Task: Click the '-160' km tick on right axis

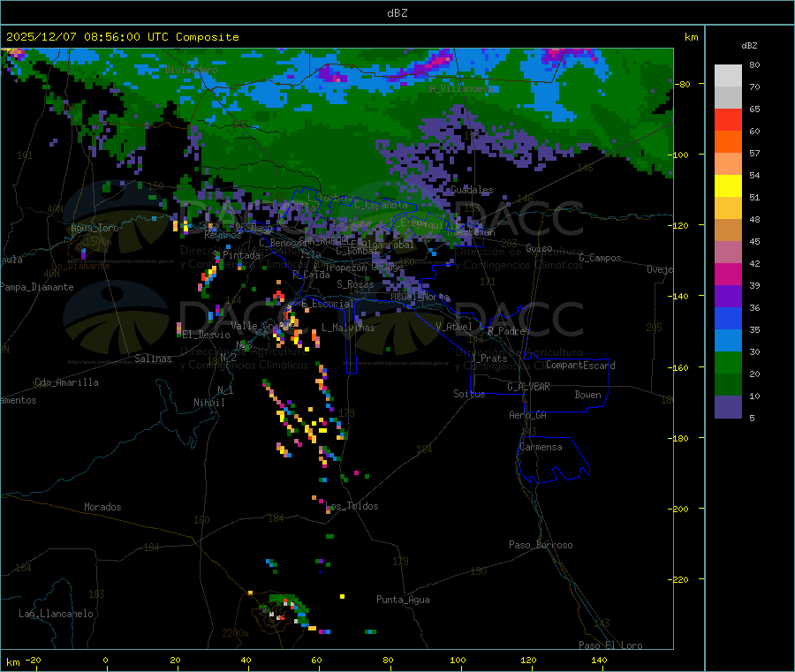Action: pos(680,368)
